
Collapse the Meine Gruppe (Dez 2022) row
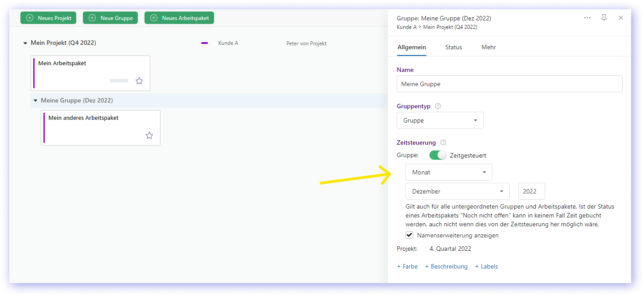click(x=35, y=101)
